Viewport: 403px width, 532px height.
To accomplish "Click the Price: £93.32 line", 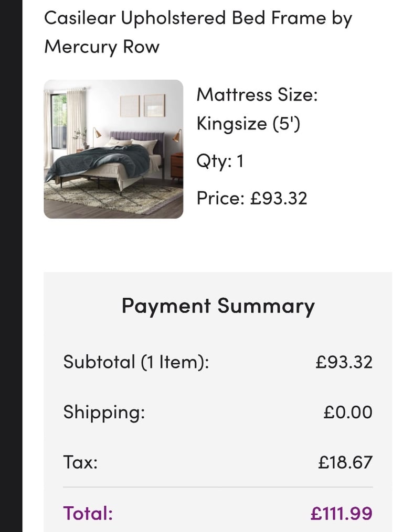I will pos(252,198).
